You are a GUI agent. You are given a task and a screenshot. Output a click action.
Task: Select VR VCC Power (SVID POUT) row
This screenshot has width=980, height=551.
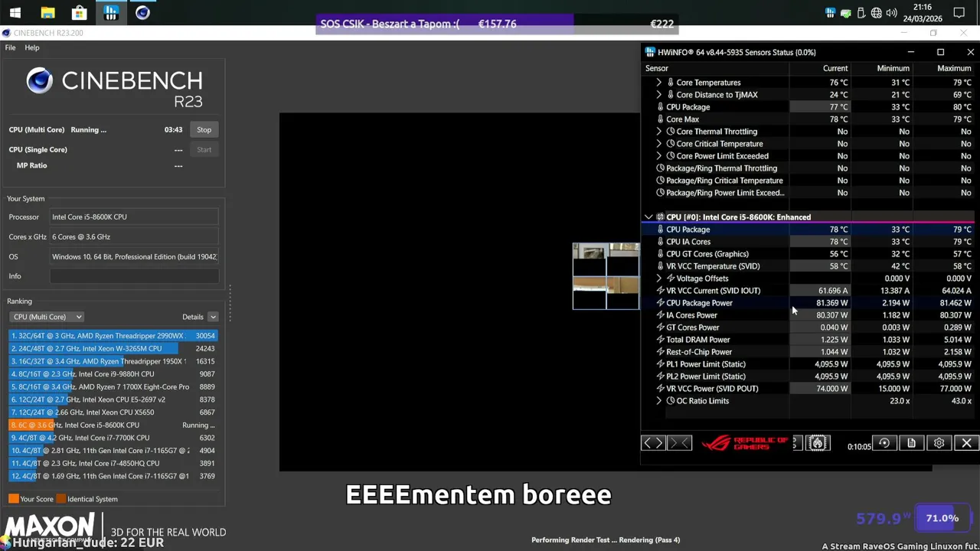click(x=808, y=389)
